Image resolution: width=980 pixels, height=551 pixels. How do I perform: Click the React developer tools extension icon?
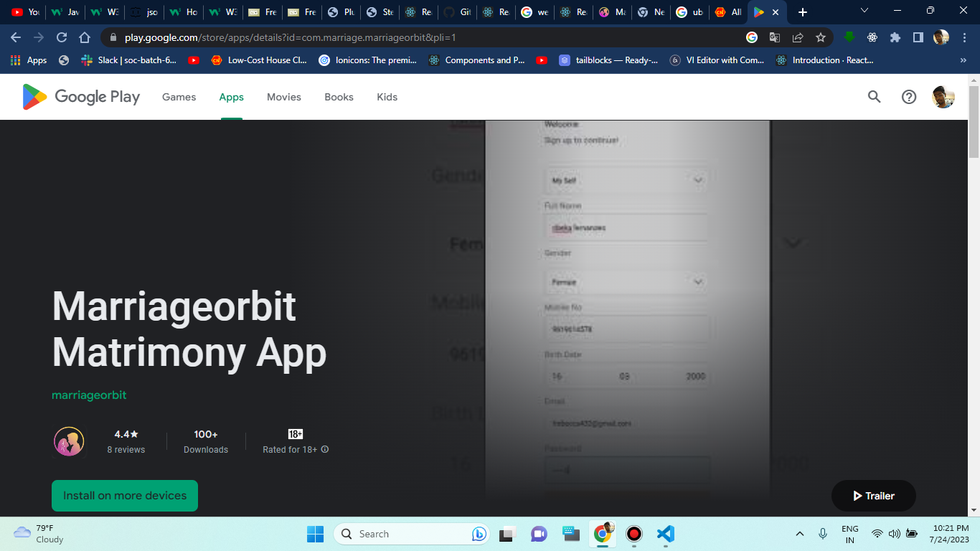pos(872,37)
